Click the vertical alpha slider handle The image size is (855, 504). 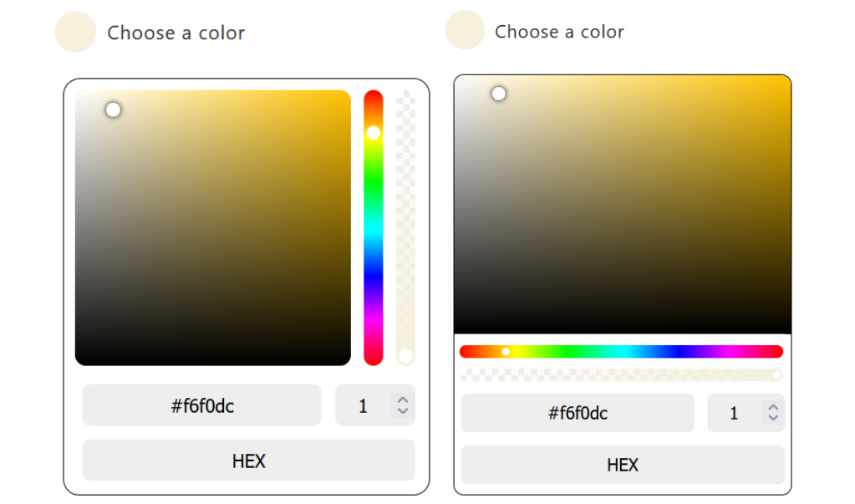[405, 356]
